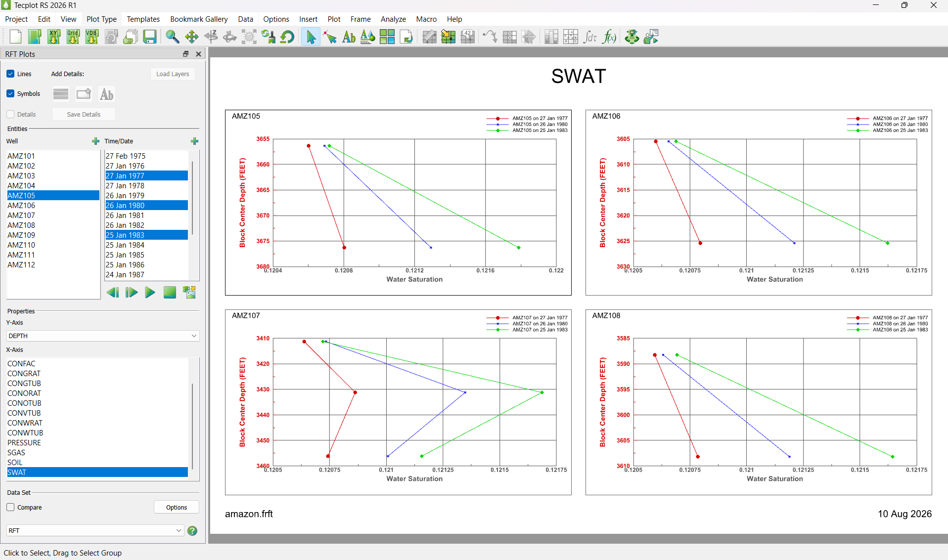The width and height of the screenshot is (948, 560).
Task: Select date 25 Jan 1985
Action: coord(146,255)
